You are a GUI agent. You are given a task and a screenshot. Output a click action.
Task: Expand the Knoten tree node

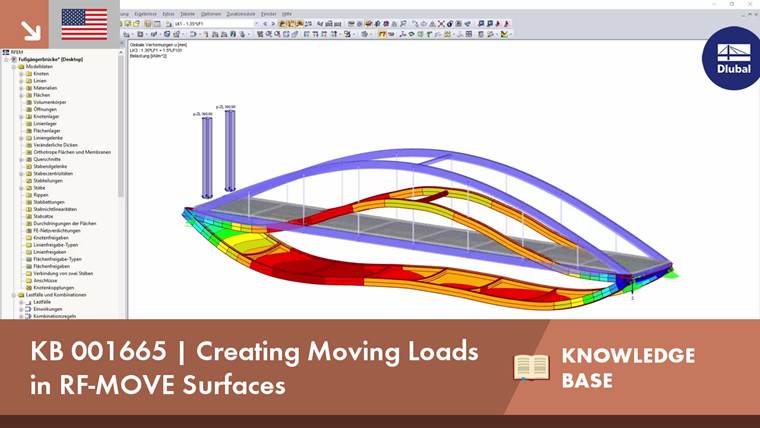21,74
